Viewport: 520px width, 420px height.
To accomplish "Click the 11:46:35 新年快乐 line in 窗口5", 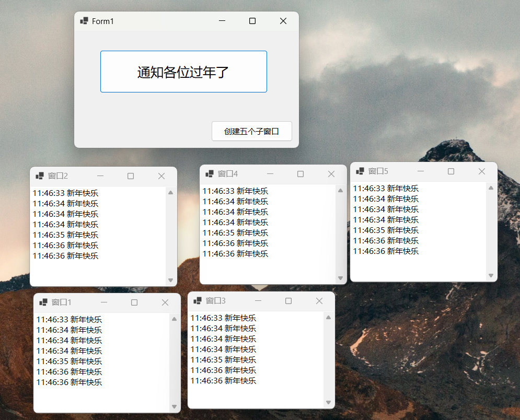I will [386, 230].
